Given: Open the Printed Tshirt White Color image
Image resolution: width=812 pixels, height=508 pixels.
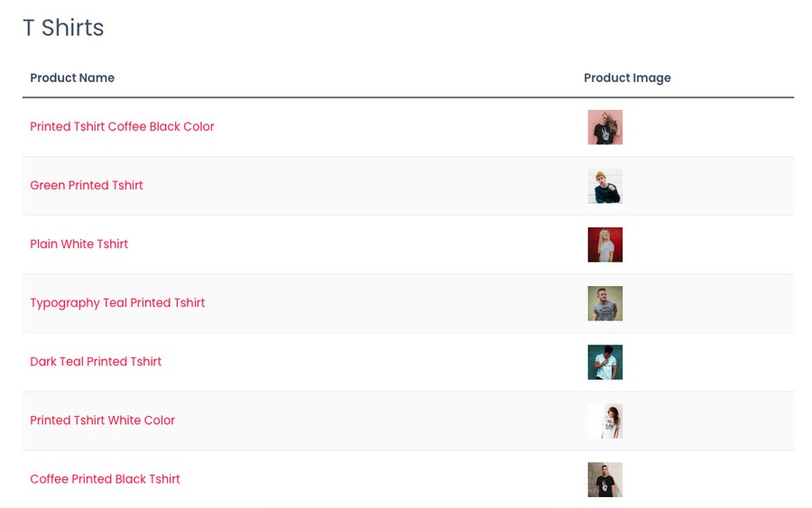Looking at the screenshot, I should tap(604, 421).
